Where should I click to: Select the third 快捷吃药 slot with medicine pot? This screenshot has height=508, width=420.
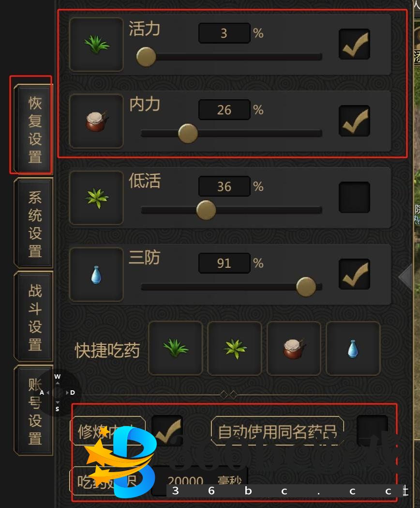[294, 348]
